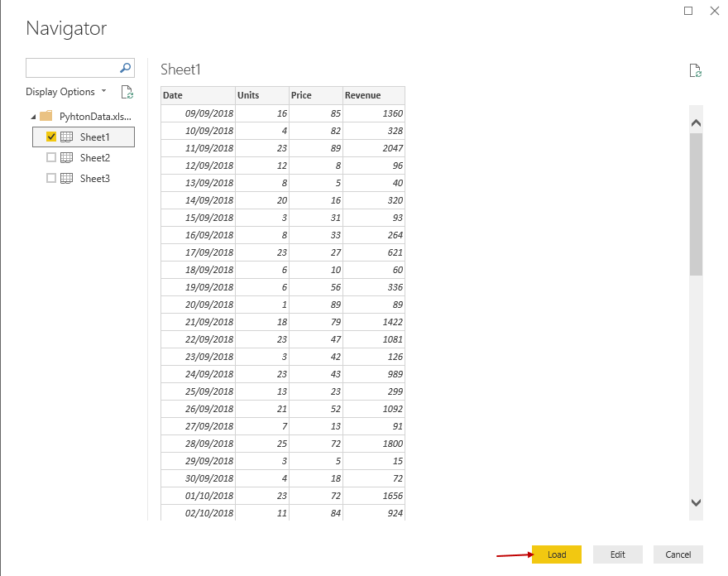Check the Sheet2 checkbox

coord(51,157)
